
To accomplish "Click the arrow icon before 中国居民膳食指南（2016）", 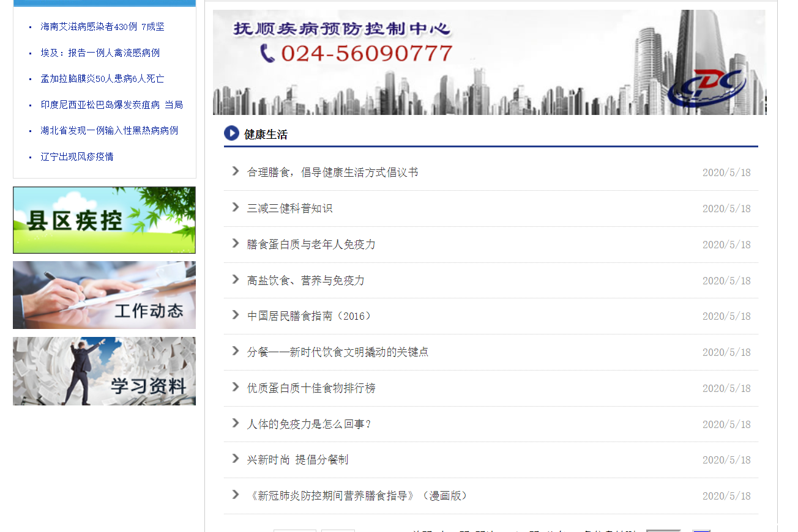I will (236, 315).
